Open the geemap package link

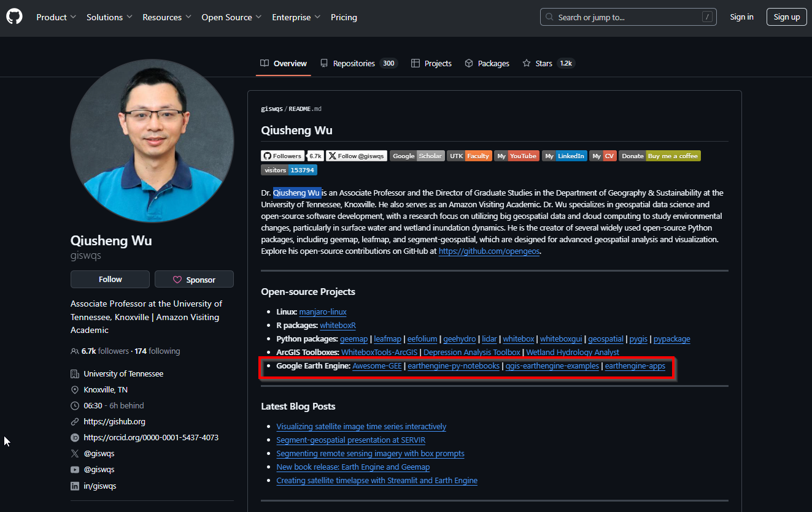pyautogui.click(x=354, y=339)
